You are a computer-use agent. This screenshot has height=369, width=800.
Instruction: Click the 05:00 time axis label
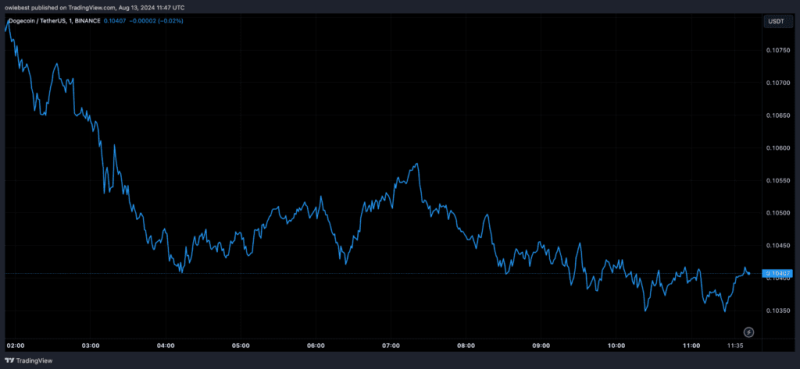coord(241,346)
